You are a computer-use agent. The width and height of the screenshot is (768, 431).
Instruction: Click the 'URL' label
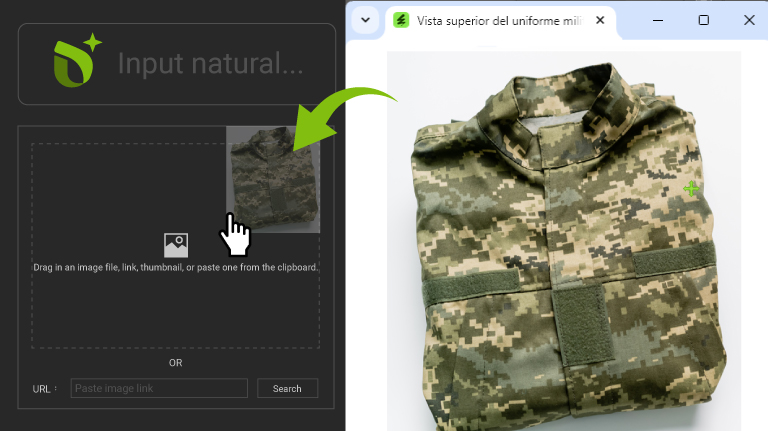pyautogui.click(x=42, y=389)
